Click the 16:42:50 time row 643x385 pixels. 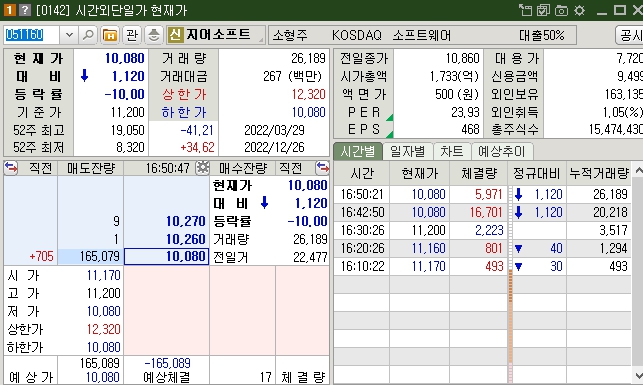pyautogui.click(x=482, y=212)
